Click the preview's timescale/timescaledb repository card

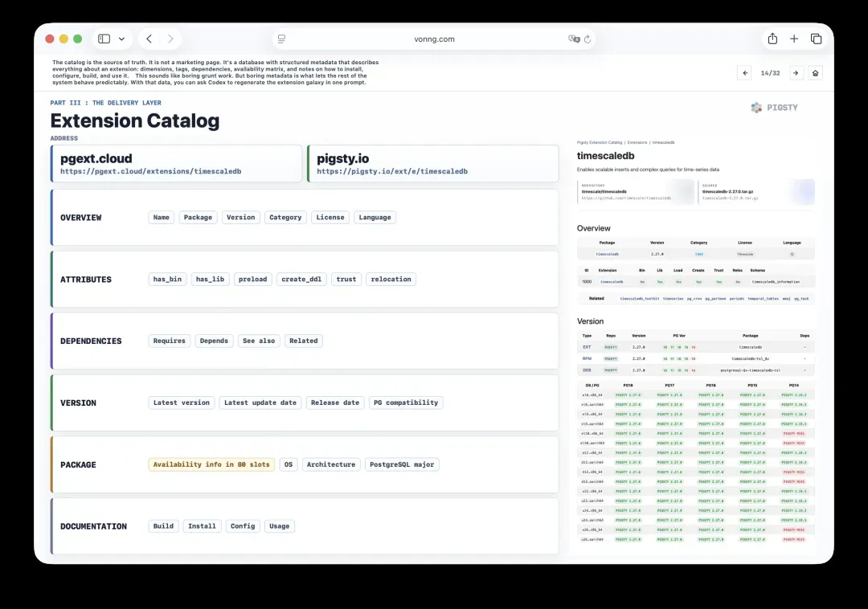pos(635,192)
